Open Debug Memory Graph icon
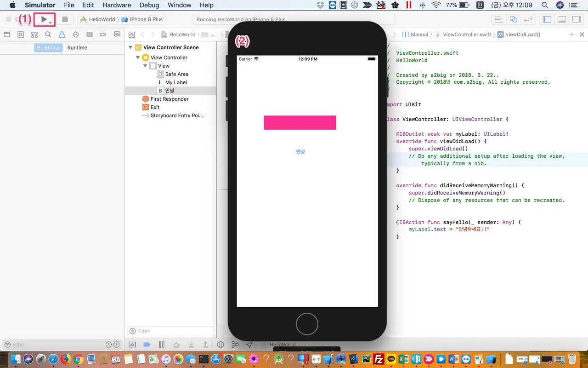The height and width of the screenshot is (368, 588). point(235,345)
